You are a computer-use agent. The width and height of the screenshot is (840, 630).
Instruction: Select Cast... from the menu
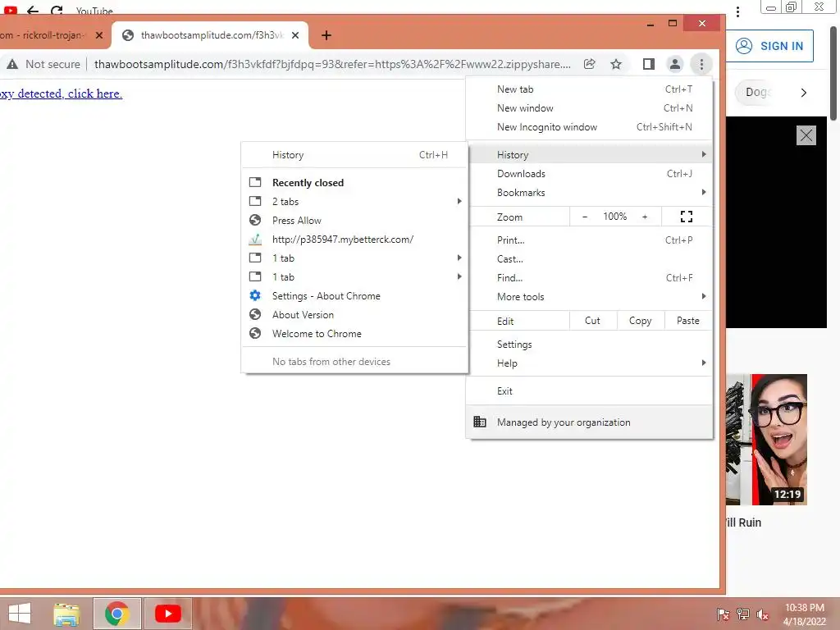pyautogui.click(x=589, y=258)
